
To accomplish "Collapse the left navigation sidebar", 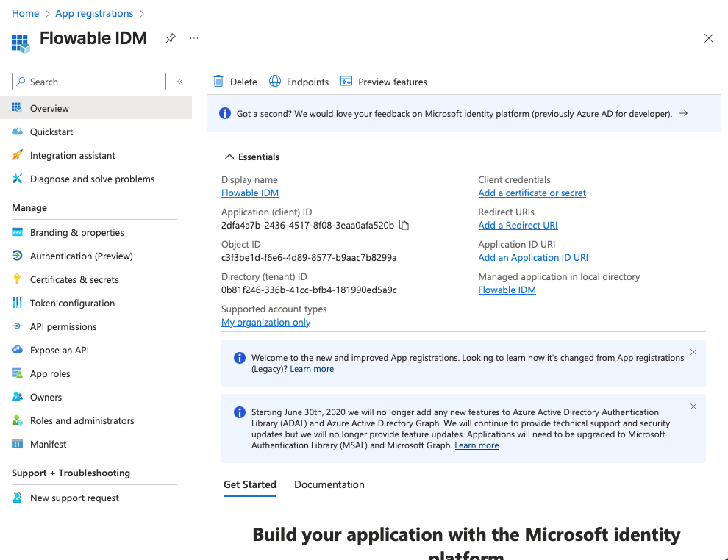I will 180,82.
